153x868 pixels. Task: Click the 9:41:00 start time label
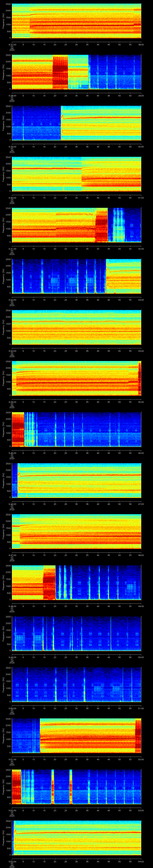point(12,249)
